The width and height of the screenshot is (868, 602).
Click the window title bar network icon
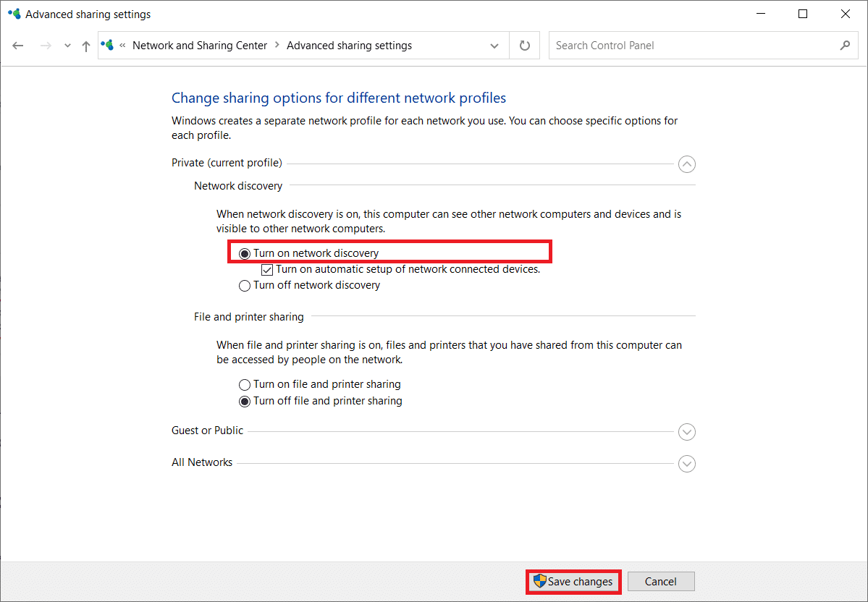pos(14,14)
